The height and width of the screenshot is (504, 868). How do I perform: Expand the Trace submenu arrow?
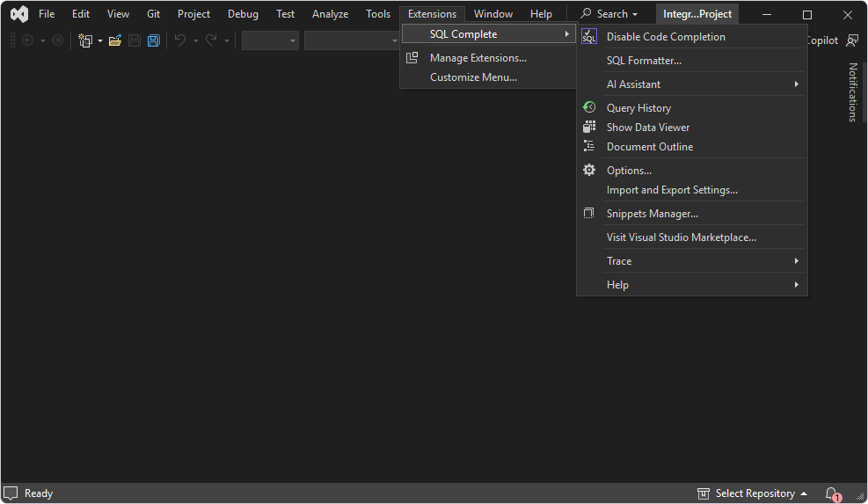797,261
